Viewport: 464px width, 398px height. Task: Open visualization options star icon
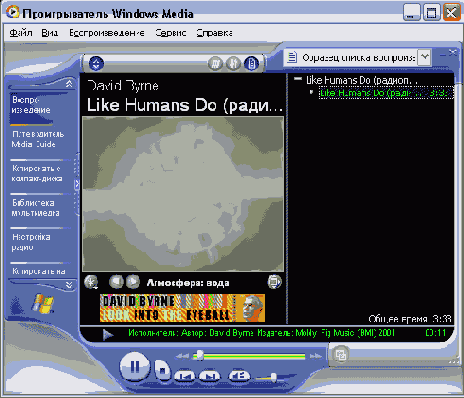point(91,282)
